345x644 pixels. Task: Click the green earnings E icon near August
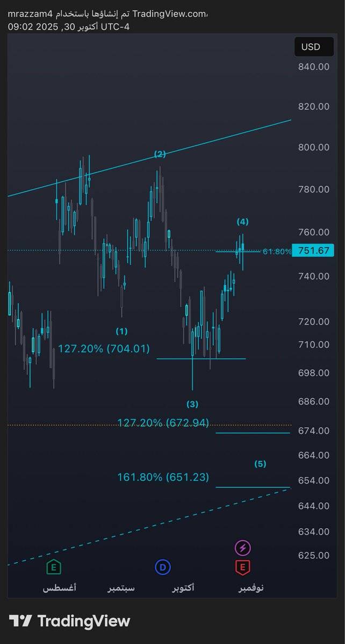[x=53, y=567]
